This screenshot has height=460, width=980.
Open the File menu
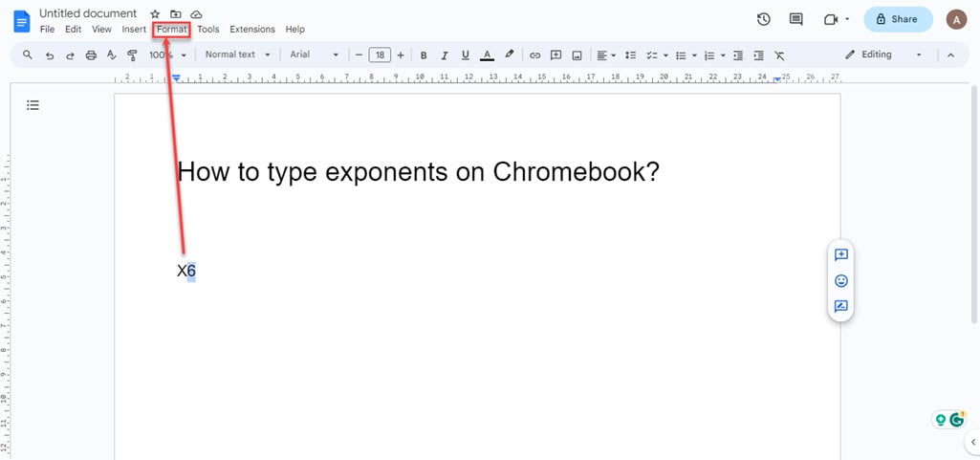tap(47, 30)
